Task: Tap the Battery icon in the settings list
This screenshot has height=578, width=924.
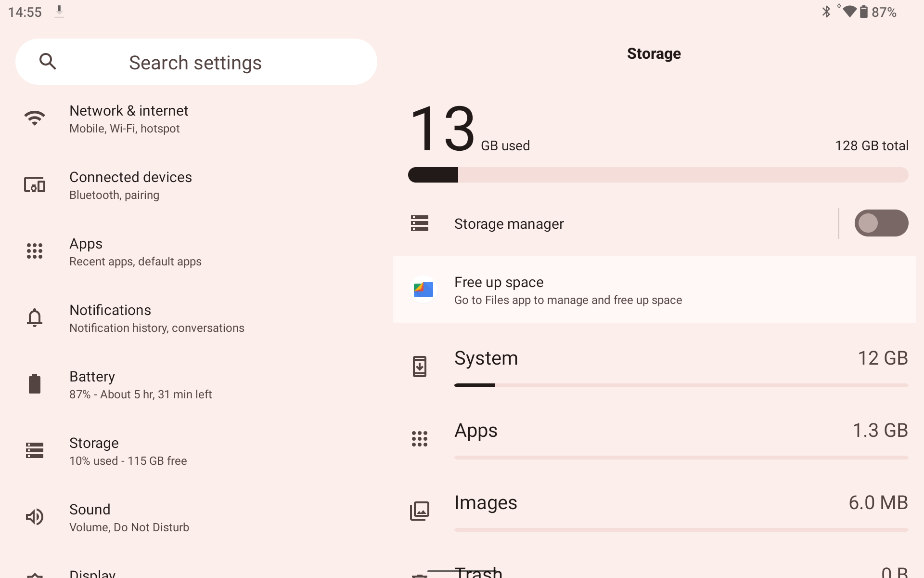Action: pyautogui.click(x=35, y=384)
